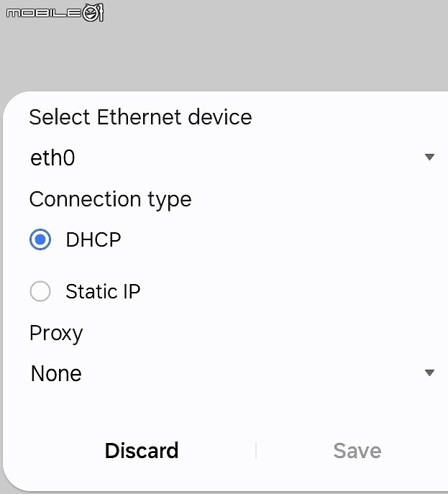Viewport: 448px width, 494px height.
Task: Expand the Ethernet device selector field
Action: point(232,157)
